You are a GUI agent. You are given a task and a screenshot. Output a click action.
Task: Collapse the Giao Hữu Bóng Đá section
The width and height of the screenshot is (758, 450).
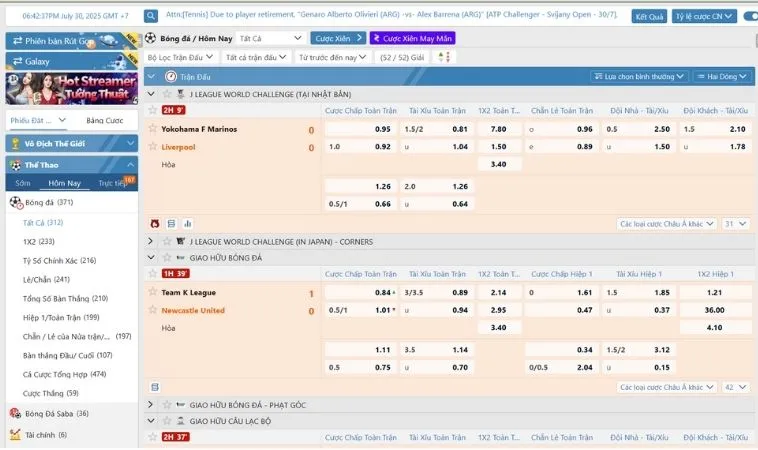tap(151, 257)
